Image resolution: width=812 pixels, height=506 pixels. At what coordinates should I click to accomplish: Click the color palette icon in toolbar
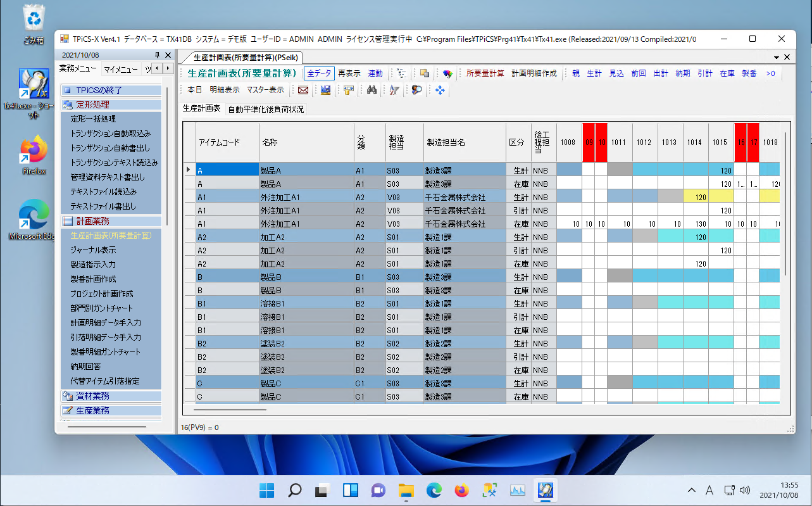point(447,73)
